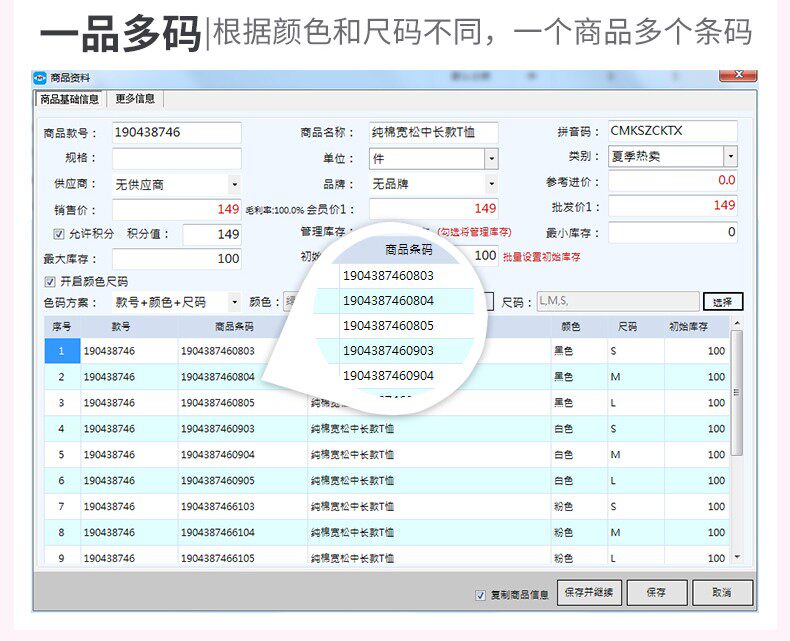Image resolution: width=790 pixels, height=641 pixels.
Task: Expand the 类别 dropdown showing 夏季热卖
Action: [x=730, y=156]
